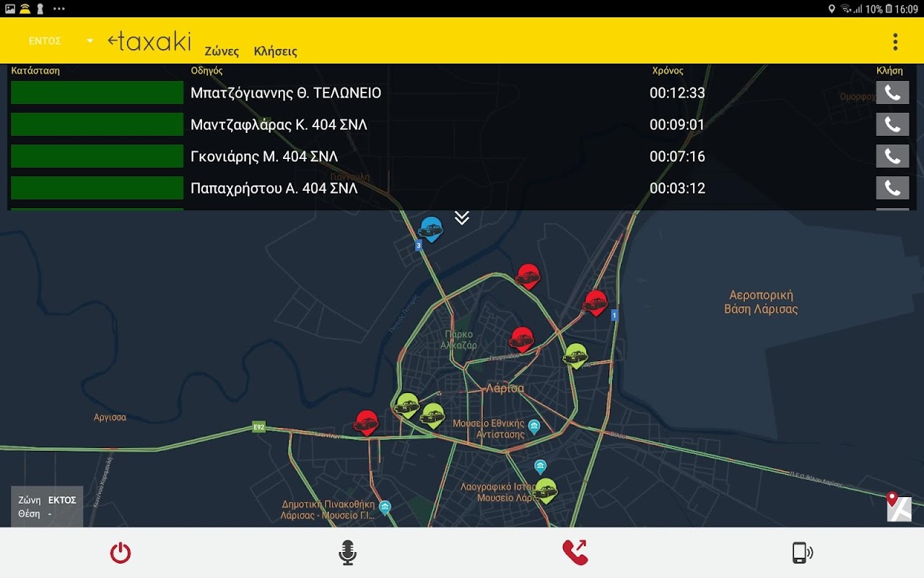Call driver Μπατζόγιαννης Θ. ΤΕΛΩΝΕΙΟ

[892, 92]
